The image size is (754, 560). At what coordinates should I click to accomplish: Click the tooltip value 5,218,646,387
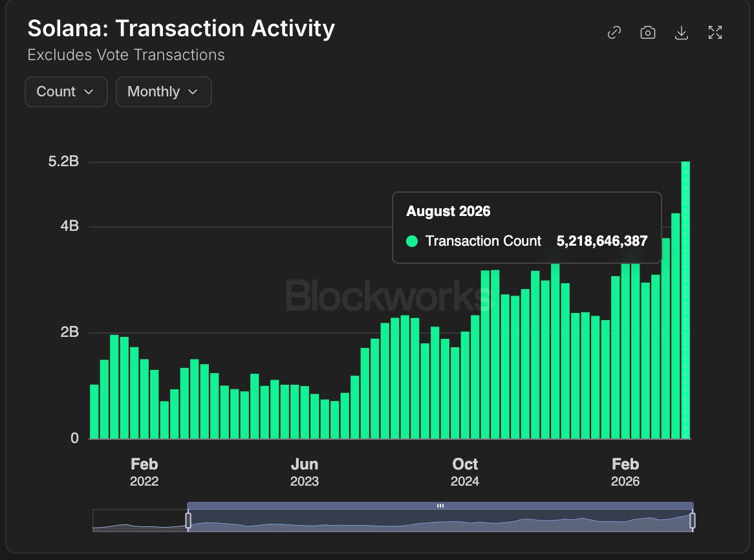602,241
